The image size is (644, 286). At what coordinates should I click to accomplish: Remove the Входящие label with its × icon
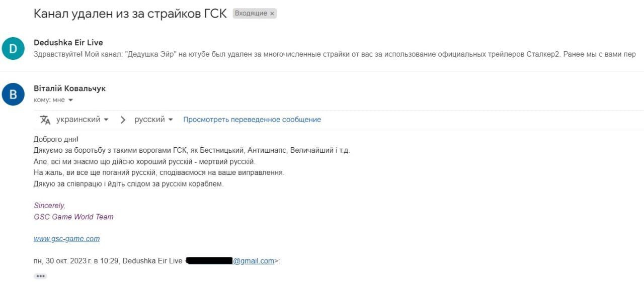(x=272, y=14)
